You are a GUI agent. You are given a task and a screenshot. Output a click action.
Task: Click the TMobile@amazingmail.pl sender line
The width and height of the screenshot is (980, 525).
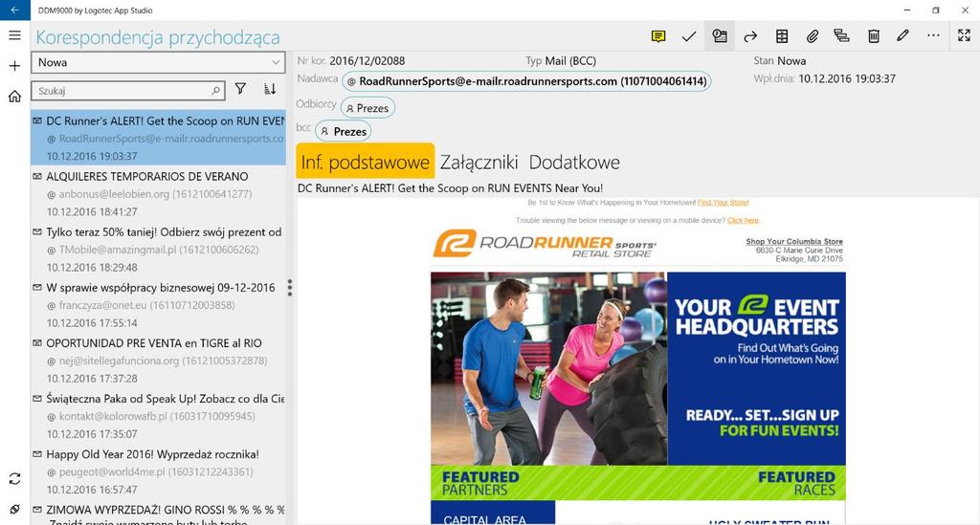coord(153,250)
